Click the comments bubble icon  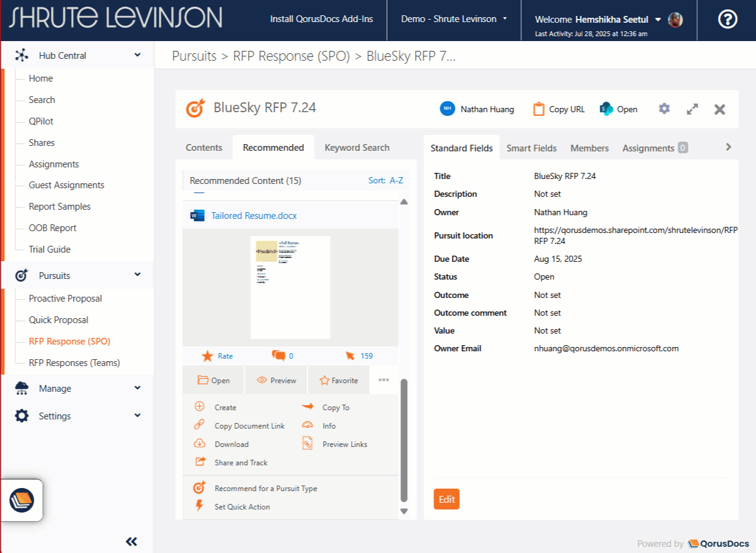(278, 356)
